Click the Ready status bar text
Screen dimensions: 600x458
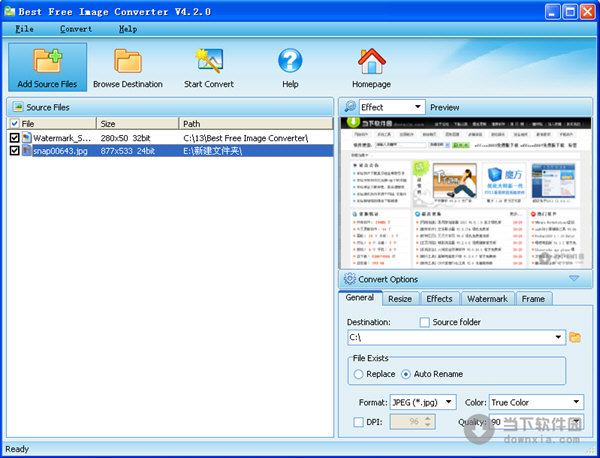(17, 449)
